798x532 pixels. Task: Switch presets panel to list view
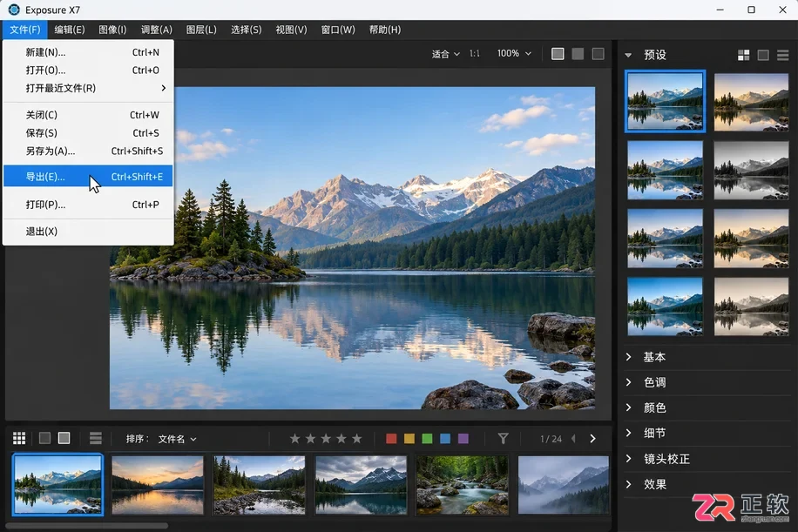coord(782,55)
